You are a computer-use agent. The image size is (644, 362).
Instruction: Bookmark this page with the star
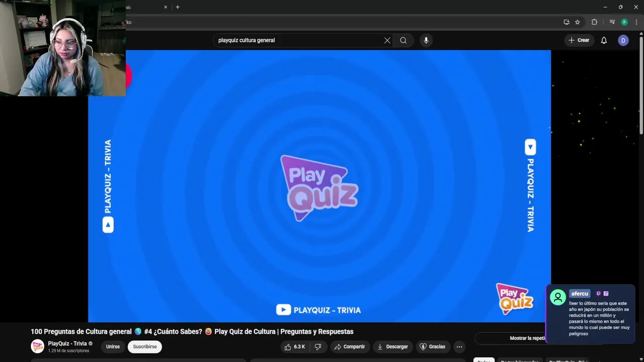(x=578, y=22)
